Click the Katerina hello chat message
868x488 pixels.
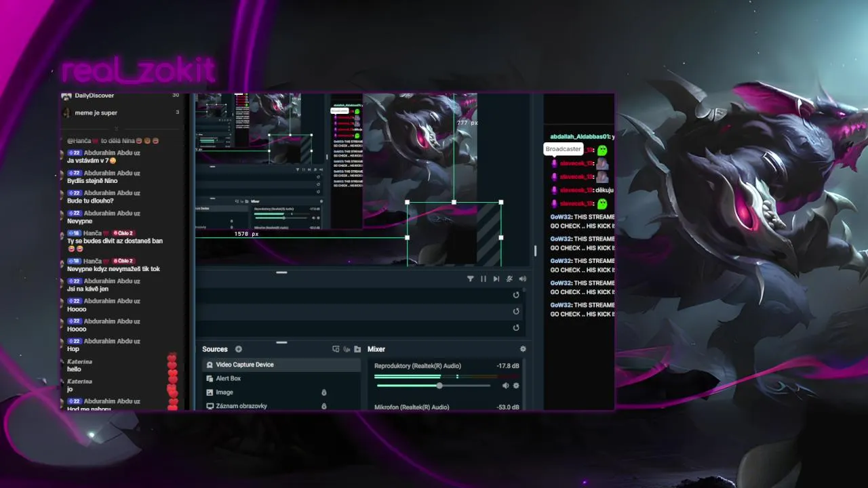(74, 369)
